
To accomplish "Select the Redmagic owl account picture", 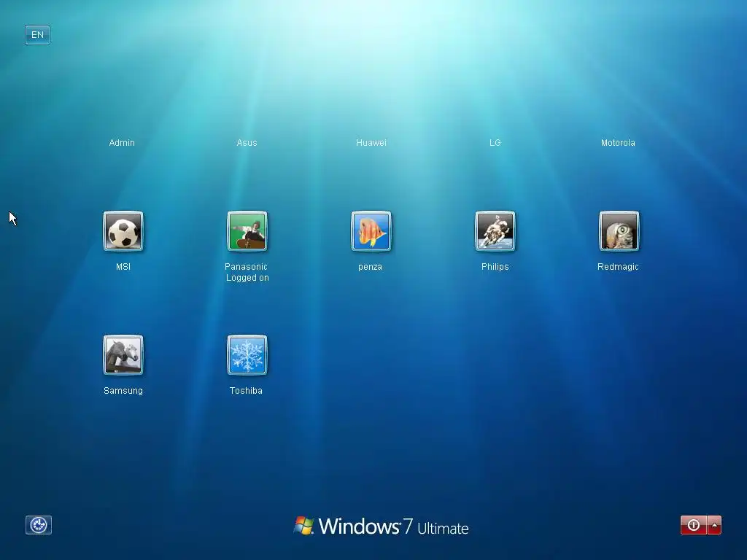I will point(619,231).
